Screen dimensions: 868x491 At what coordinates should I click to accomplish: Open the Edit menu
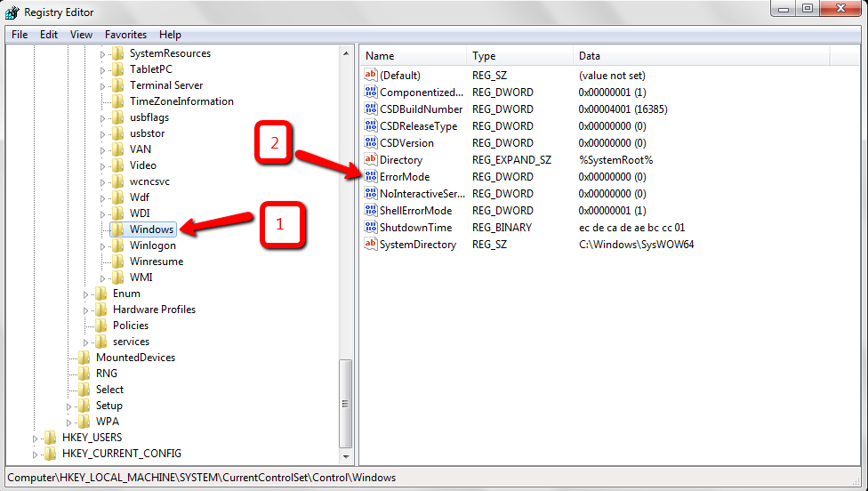click(x=49, y=35)
